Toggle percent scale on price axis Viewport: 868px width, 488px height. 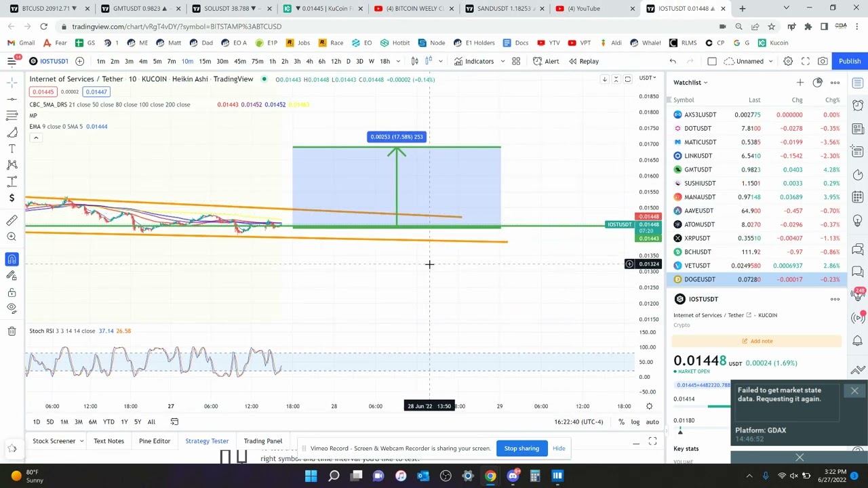tap(621, 422)
